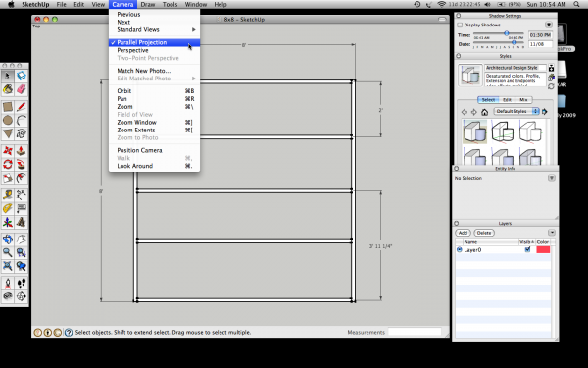This screenshot has width=588, height=368.
Task: Switch to the Edit tab in Styles
Action: (507, 100)
